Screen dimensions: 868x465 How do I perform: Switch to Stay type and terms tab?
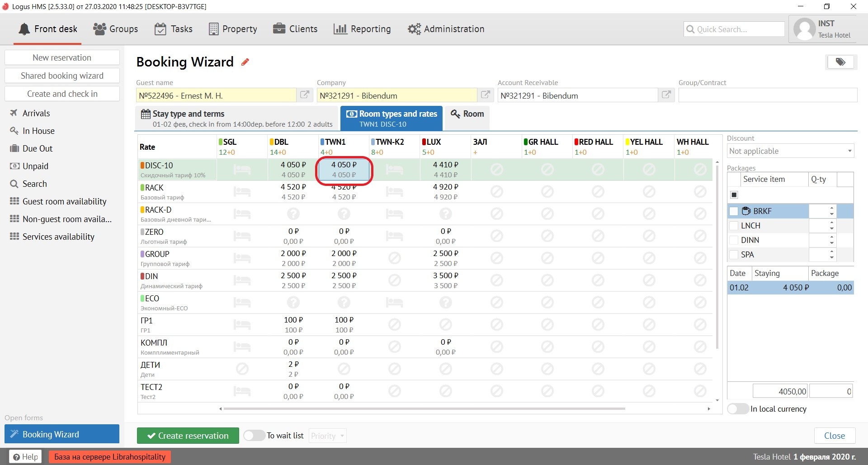click(x=237, y=119)
